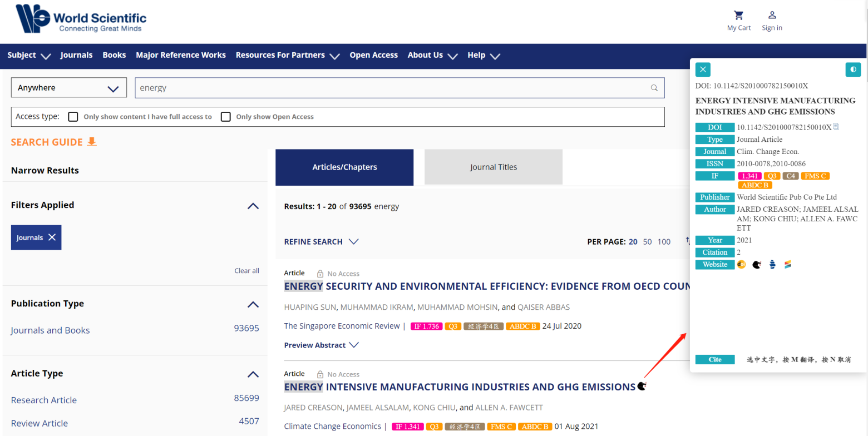This screenshot has height=436, width=868.
Task: Download the Search Guide arrow icon
Action: point(92,142)
